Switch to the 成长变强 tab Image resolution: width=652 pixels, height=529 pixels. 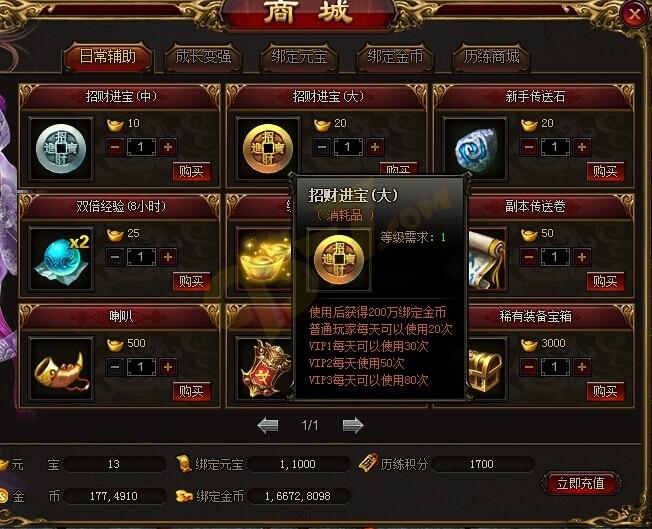pyautogui.click(x=203, y=57)
